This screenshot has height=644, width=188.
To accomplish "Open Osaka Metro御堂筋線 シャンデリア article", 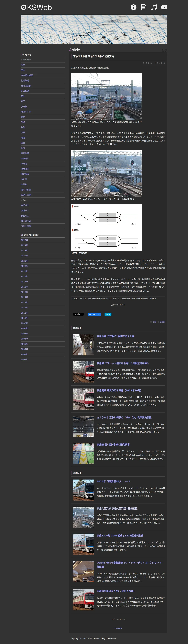I will (x=130, y=565).
